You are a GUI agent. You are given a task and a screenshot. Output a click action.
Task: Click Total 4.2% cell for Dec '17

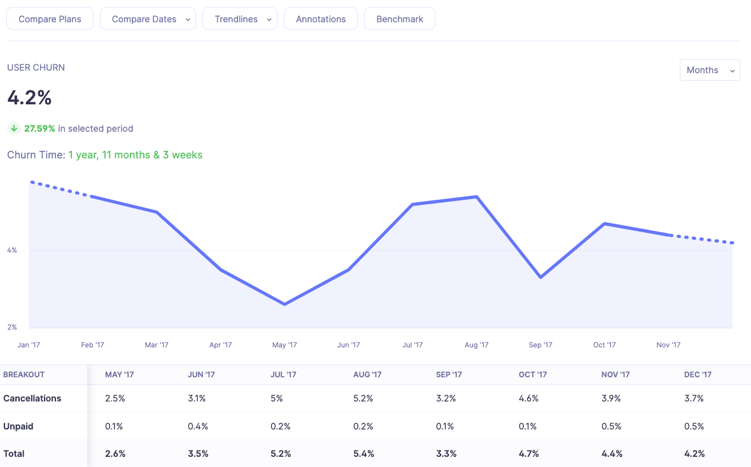click(694, 454)
